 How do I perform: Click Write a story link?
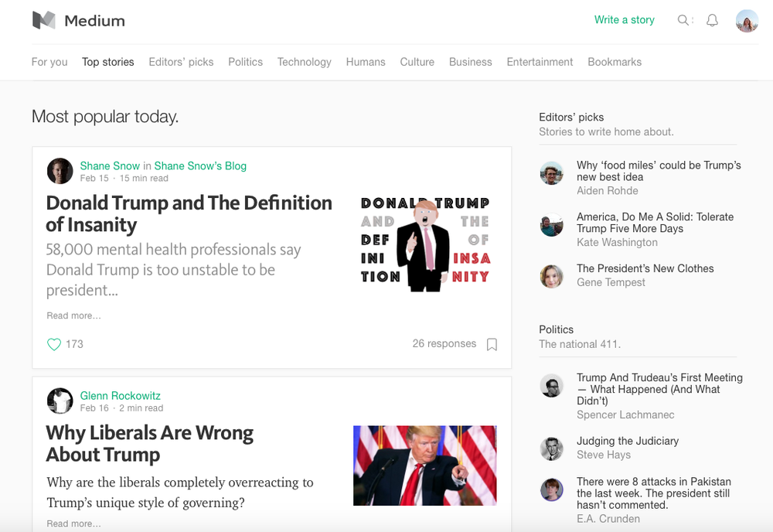click(624, 20)
